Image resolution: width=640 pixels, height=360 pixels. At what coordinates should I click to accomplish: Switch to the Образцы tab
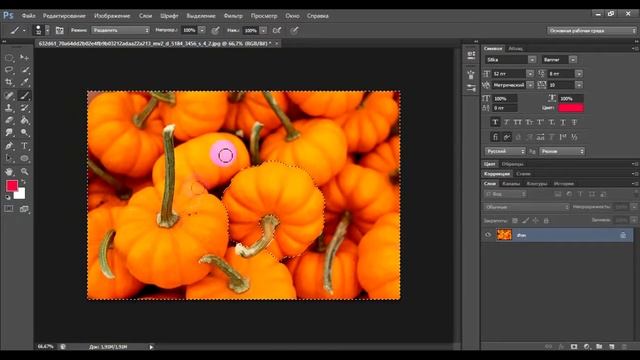coord(512,164)
